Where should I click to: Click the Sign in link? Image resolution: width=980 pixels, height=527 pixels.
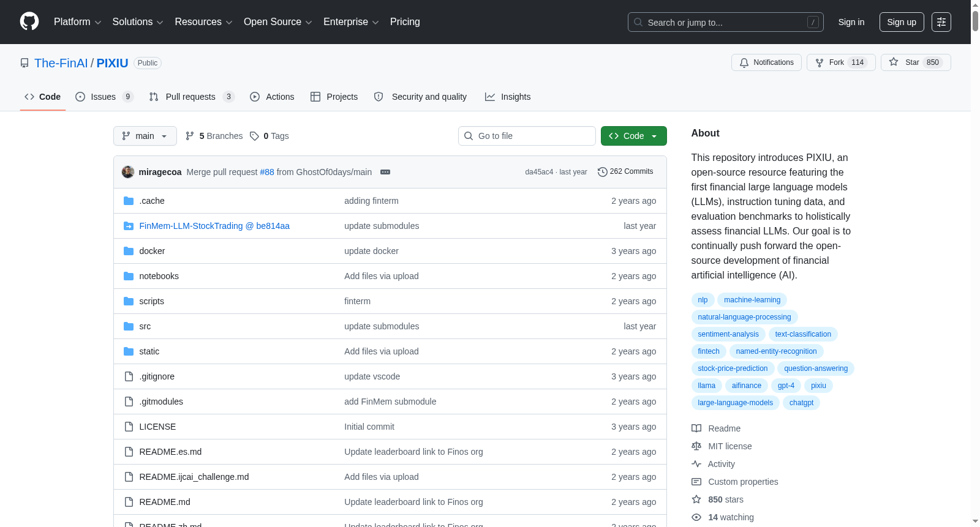pyautogui.click(x=851, y=22)
